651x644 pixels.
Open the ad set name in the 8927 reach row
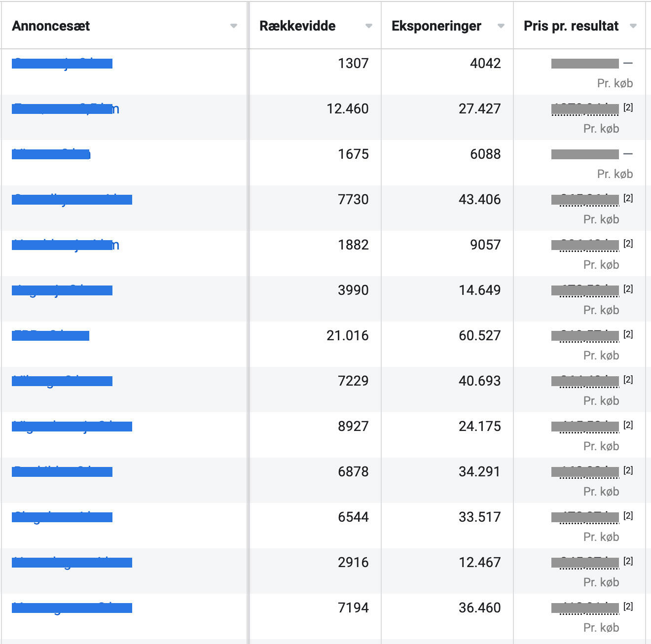coord(72,427)
